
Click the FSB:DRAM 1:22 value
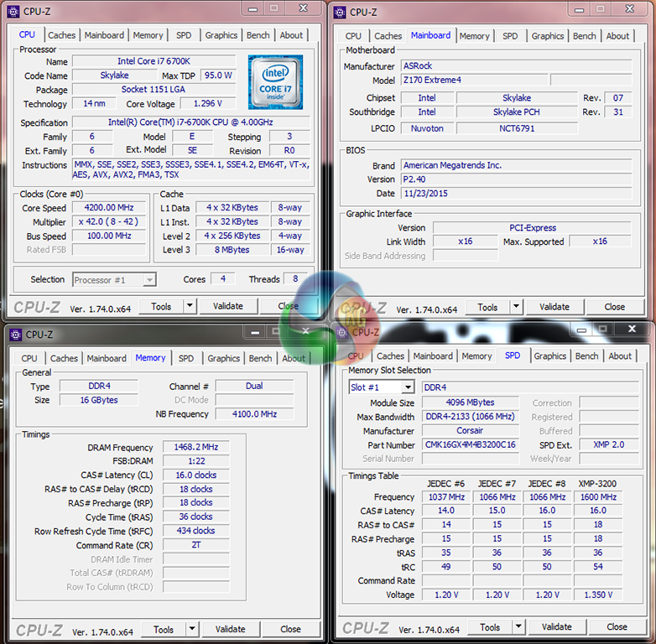(x=196, y=461)
